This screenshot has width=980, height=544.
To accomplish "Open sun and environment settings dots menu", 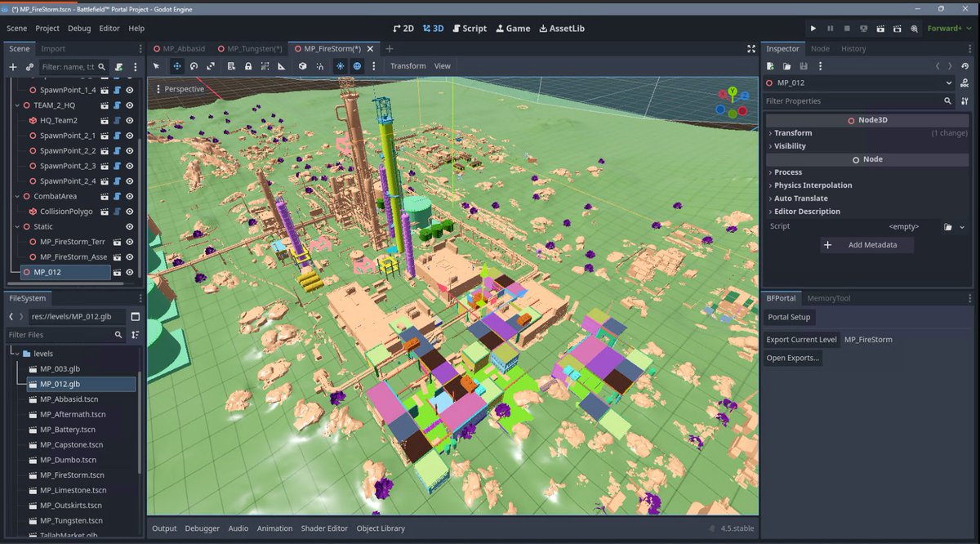I will coord(374,66).
